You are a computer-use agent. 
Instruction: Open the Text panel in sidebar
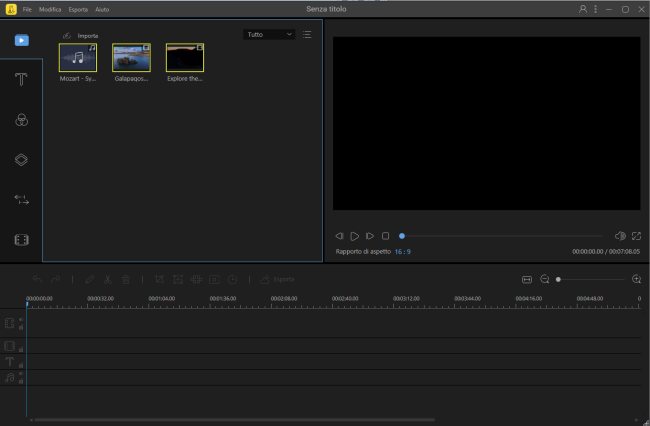click(21, 80)
